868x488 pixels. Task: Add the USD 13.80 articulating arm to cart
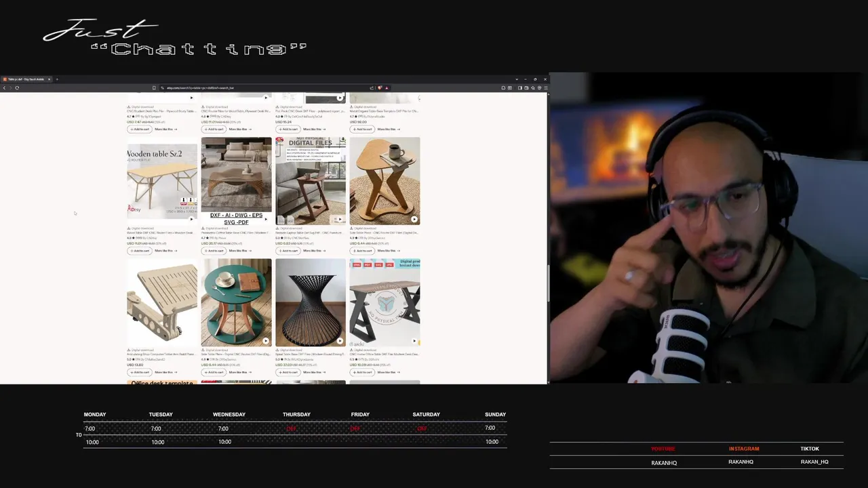point(139,372)
